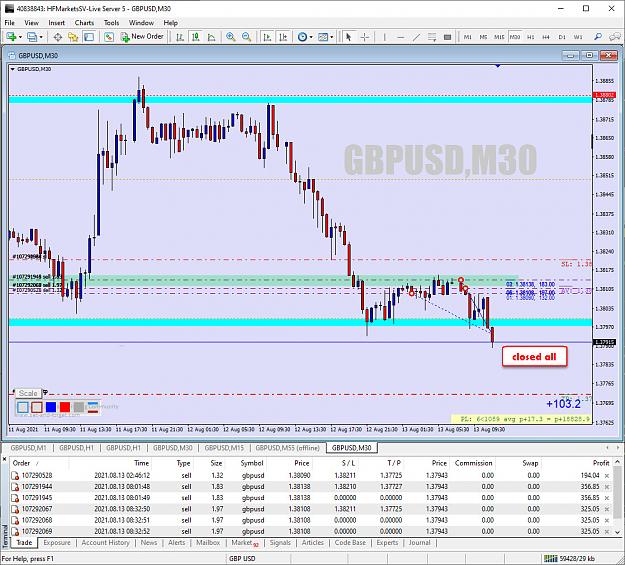Click the gray color swatch
The width and height of the screenshot is (625, 565).
tap(79, 407)
